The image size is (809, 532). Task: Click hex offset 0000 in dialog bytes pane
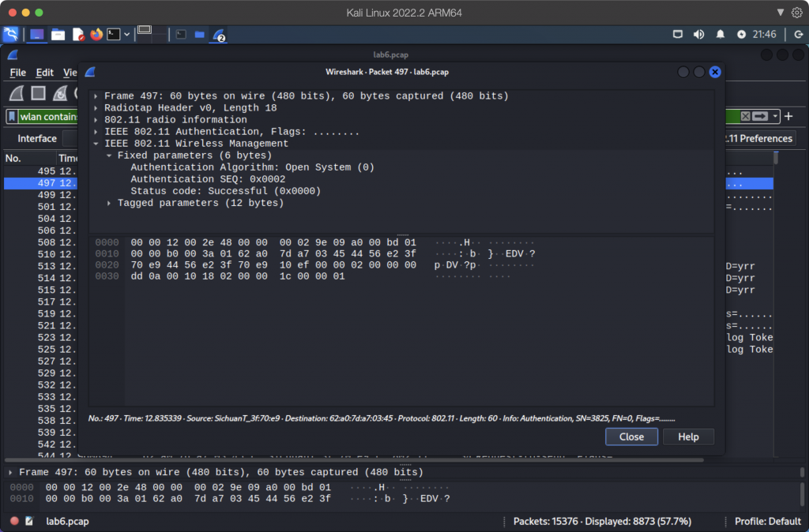pyautogui.click(x=107, y=242)
